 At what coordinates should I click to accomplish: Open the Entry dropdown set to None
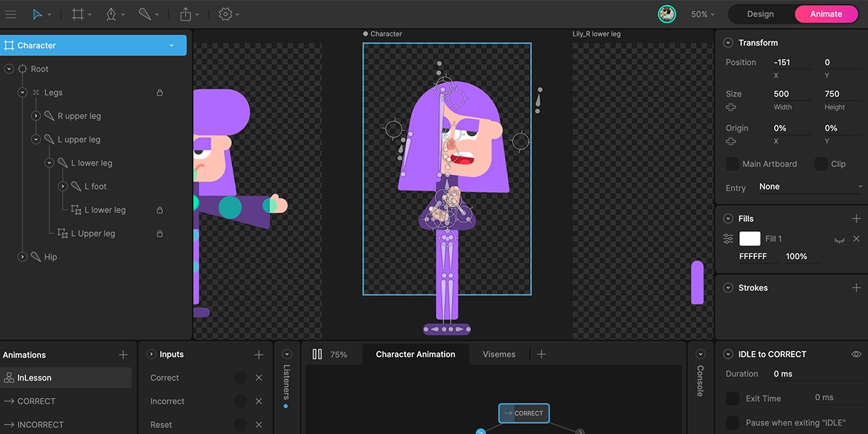tap(810, 187)
